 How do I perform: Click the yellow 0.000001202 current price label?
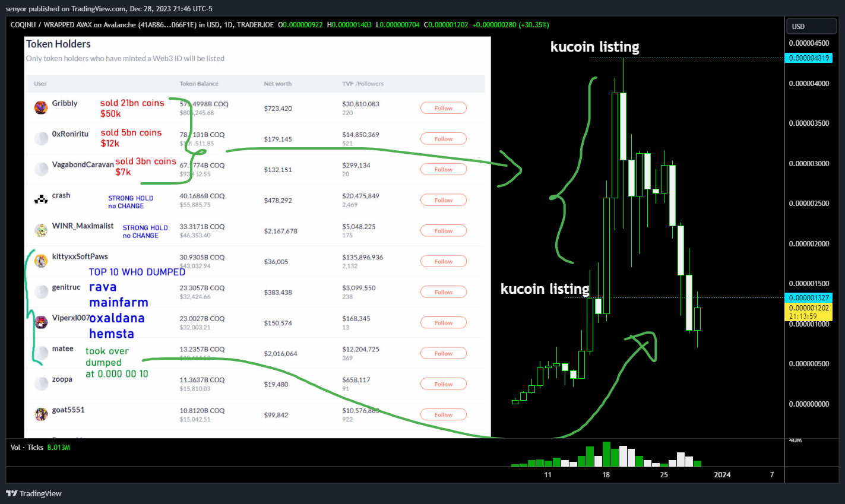(x=809, y=312)
